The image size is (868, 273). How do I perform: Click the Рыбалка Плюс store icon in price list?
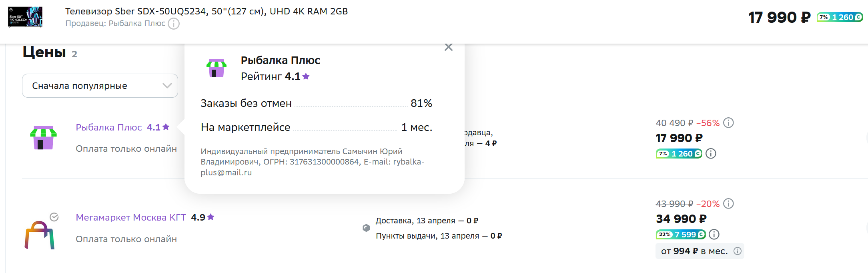[x=43, y=138]
